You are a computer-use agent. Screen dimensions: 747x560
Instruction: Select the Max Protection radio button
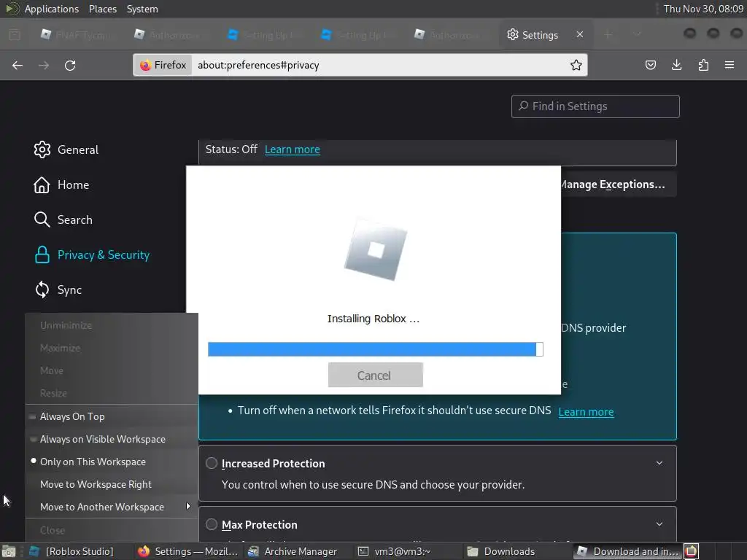tap(212, 524)
